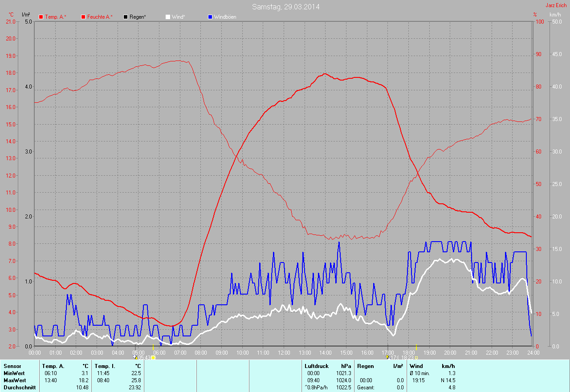Select the 12:00 label on the time axis

coord(284,352)
